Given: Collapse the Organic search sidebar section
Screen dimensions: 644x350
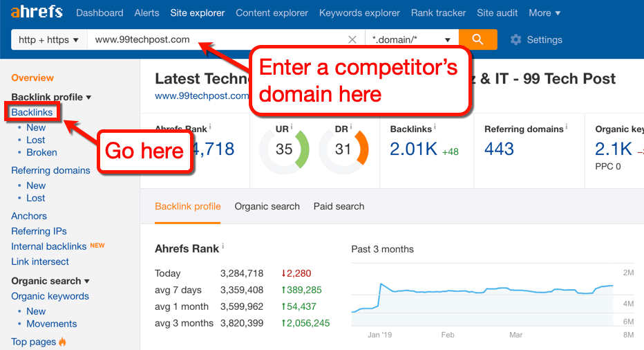Looking at the screenshot, I should pos(50,281).
